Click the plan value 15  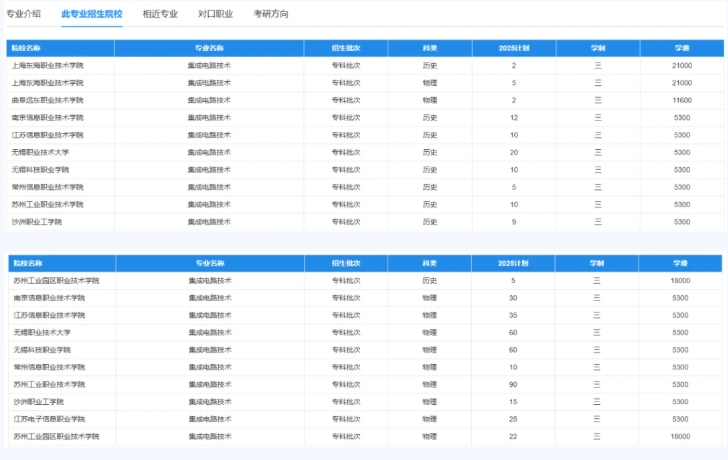tap(513, 402)
